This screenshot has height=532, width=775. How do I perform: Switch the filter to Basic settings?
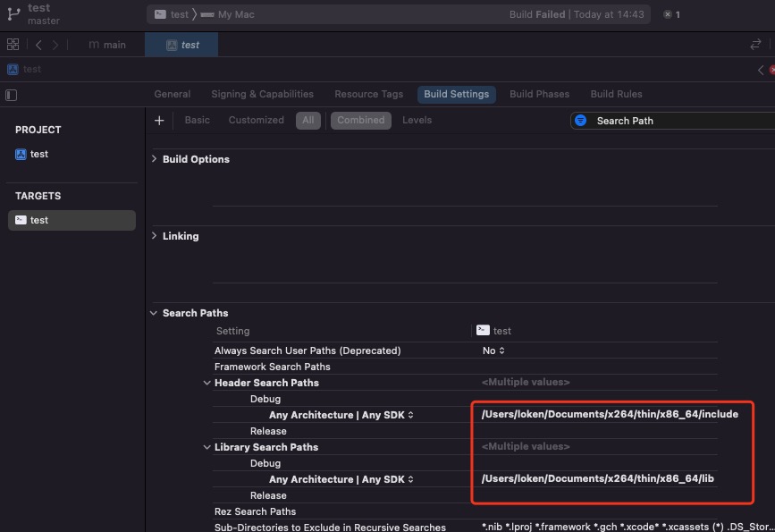pos(197,120)
